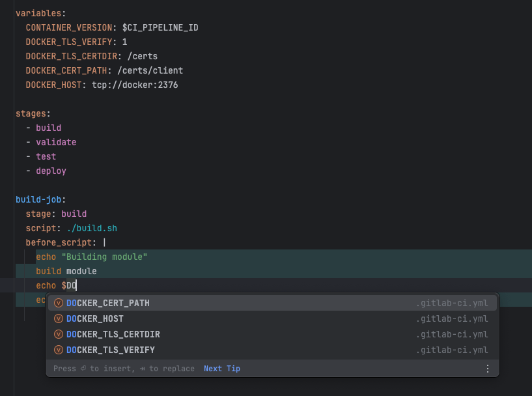Click the validate stage list item
Screen dimensions: 532x396
tap(56, 142)
